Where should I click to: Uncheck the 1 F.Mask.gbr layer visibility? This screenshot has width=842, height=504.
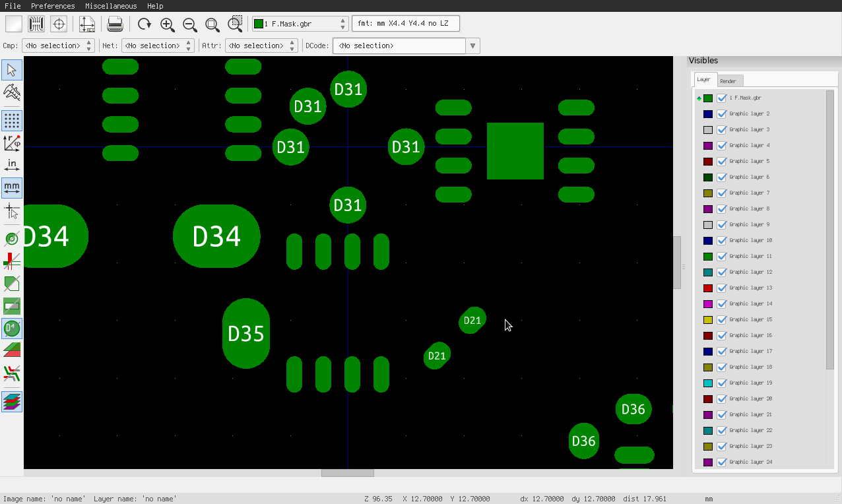pos(722,98)
